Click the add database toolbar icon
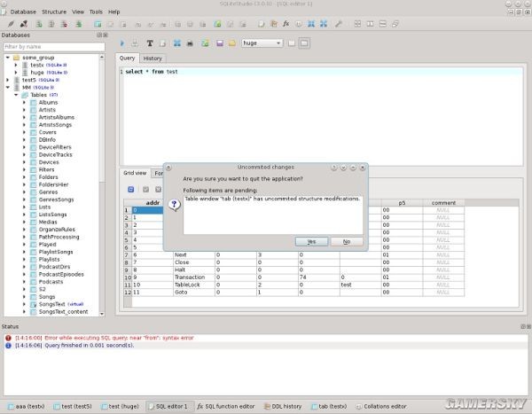 (39, 24)
